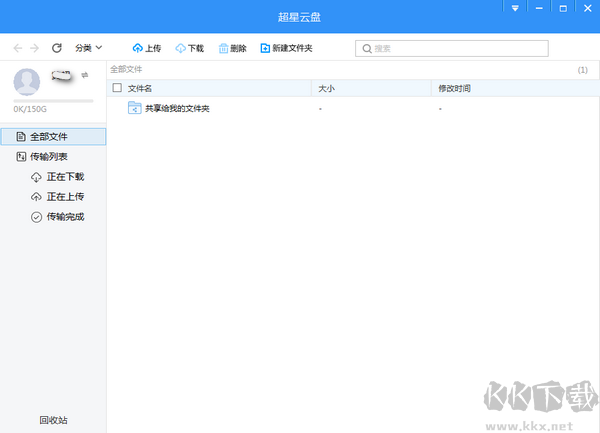
Task: Open 传输列表 transfer list
Action: [x=45, y=157]
